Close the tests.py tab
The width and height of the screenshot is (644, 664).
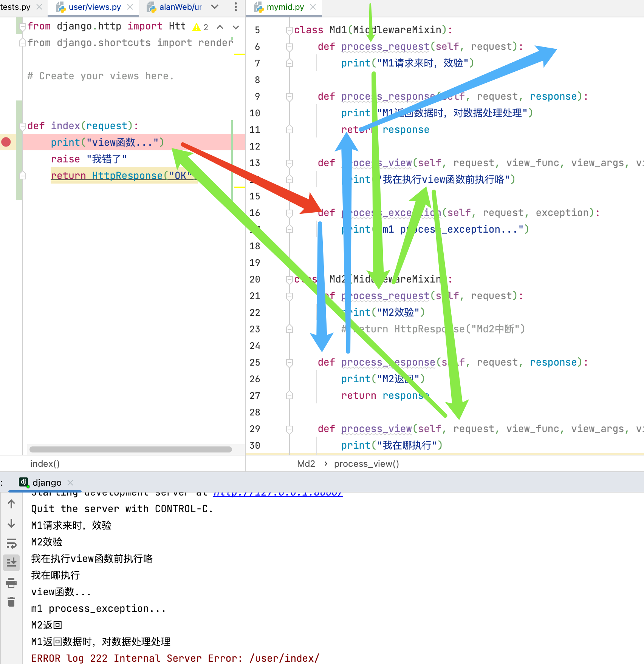(39, 7)
